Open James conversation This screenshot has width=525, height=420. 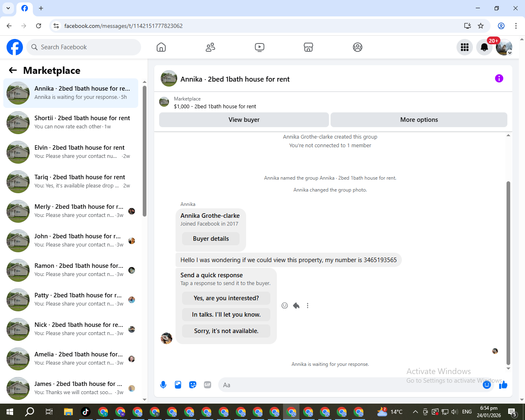click(x=71, y=388)
